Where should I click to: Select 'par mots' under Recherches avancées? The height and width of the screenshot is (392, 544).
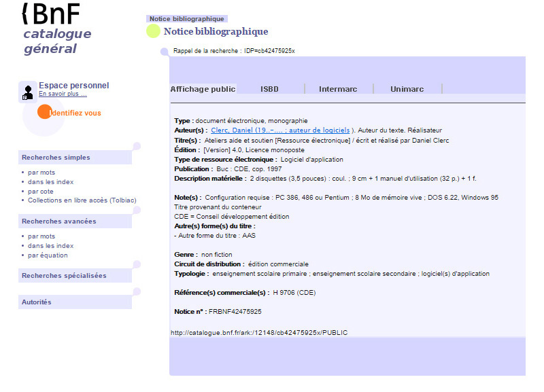41,236
